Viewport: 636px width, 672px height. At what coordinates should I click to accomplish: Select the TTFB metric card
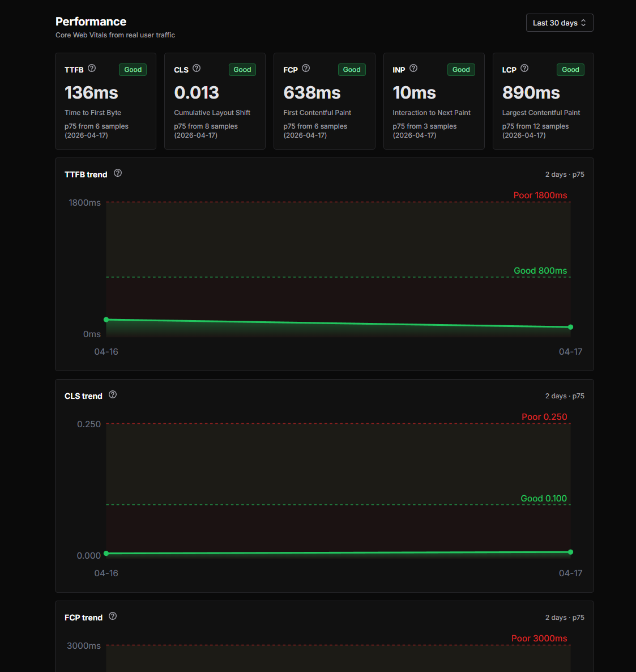[105, 101]
